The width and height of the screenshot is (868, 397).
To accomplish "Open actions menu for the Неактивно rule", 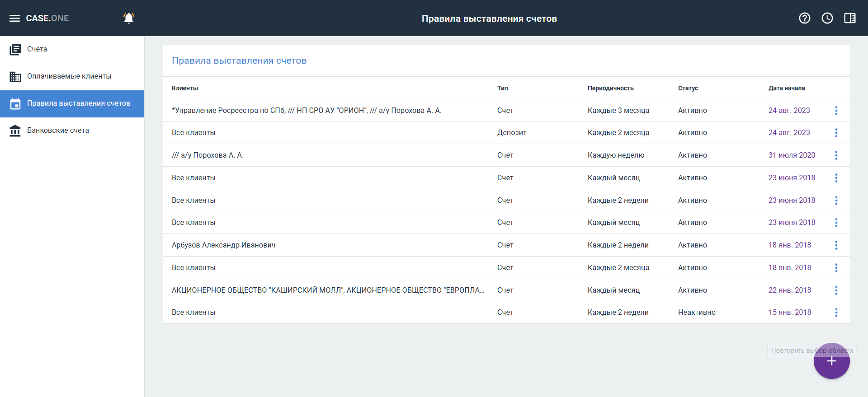I will coord(836,313).
